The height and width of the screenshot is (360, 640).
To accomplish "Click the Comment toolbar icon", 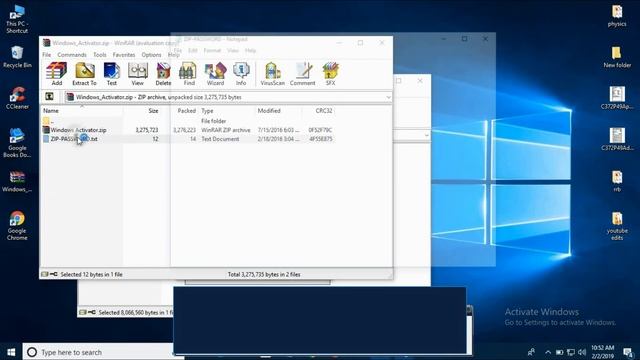I will pos(302,74).
